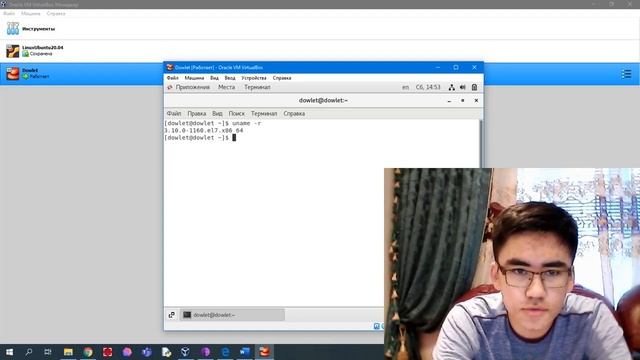
Task: Click the volume speaker icon in guest panel
Action: click(x=463, y=87)
